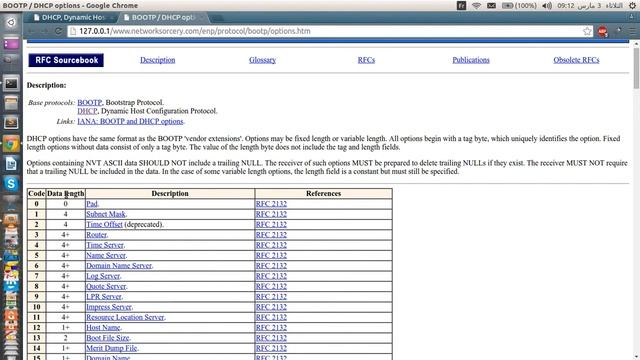Open RFC 2132 link in Pad row

point(271,204)
